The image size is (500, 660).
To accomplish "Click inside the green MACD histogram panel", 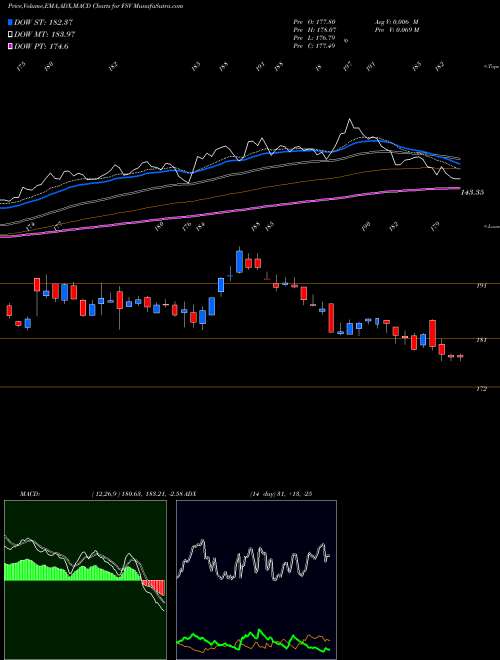I will [x=85, y=580].
